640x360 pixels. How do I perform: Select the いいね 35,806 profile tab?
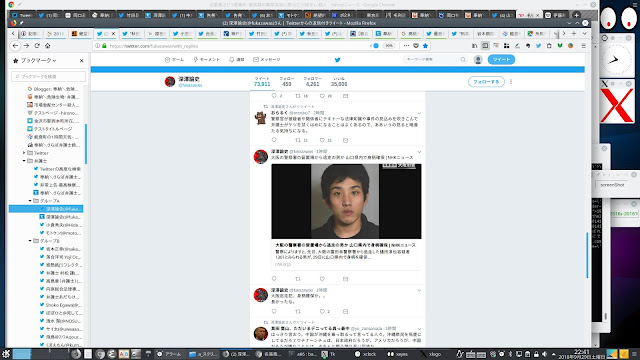(339, 82)
